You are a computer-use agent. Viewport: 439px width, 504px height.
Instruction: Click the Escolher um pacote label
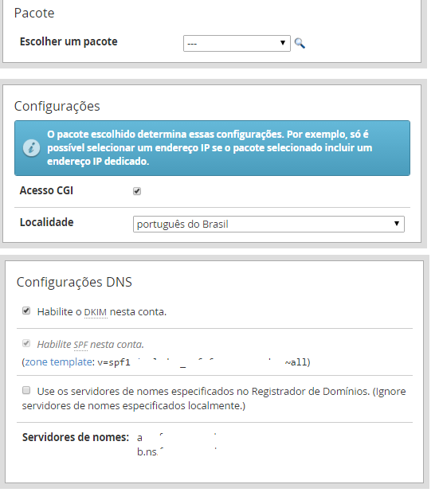coord(69,41)
